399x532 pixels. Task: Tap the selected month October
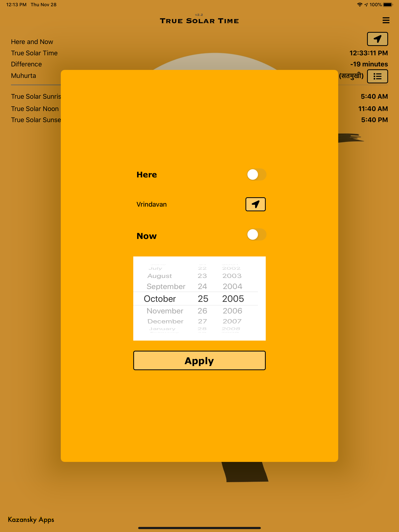[x=160, y=299]
